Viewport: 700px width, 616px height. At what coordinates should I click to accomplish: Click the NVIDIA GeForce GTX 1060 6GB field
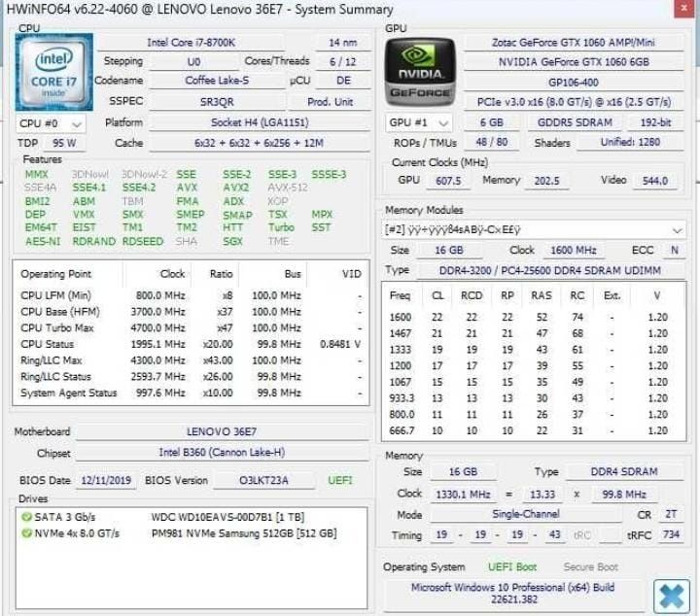574,62
